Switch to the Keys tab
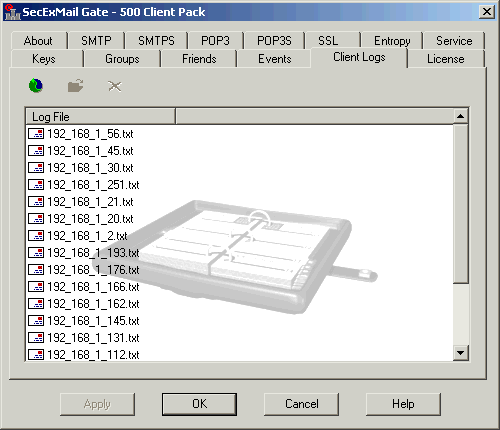 (44, 59)
